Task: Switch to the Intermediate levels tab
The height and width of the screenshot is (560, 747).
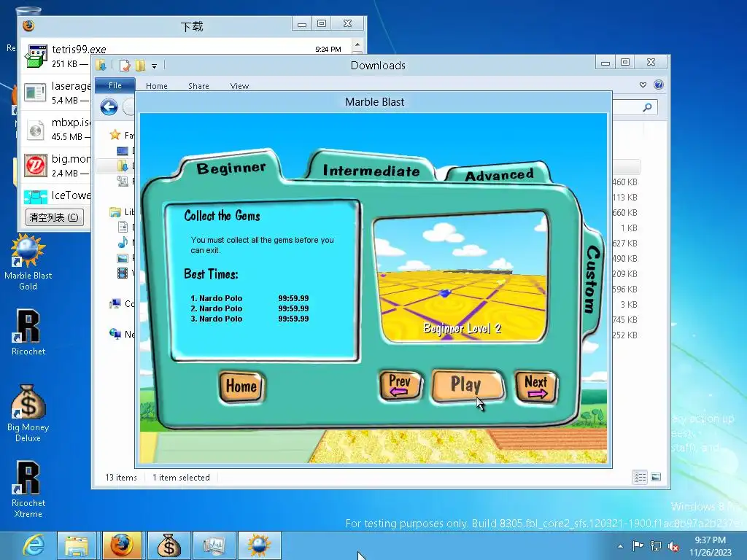Action: (x=371, y=171)
